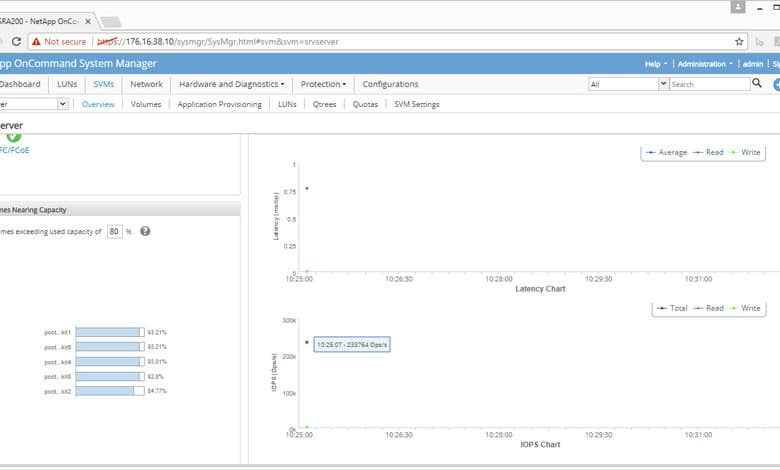The height and width of the screenshot is (470, 780).
Task: Open the Configurations tab
Action: (390, 84)
